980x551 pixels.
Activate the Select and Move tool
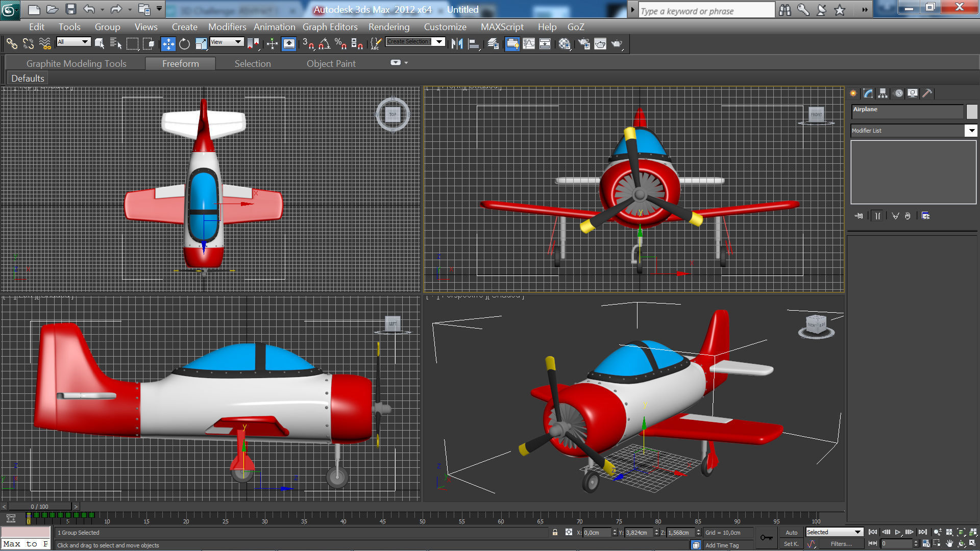168,44
